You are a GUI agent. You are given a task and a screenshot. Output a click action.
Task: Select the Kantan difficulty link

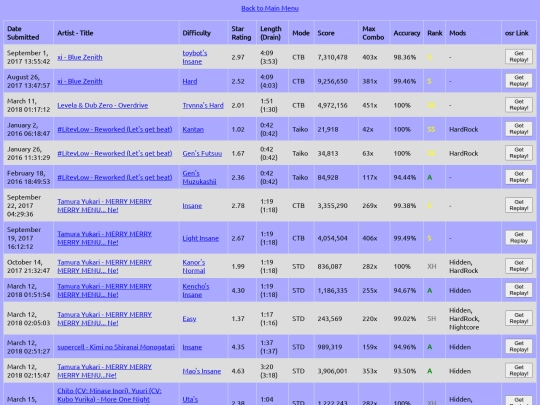click(x=193, y=129)
